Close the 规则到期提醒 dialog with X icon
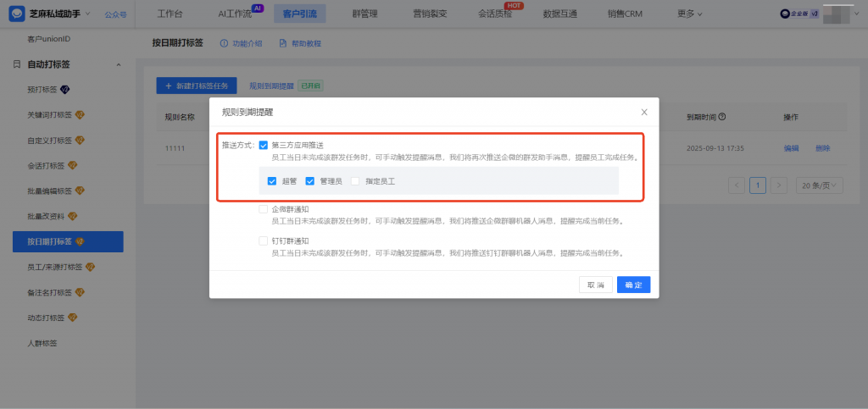868x409 pixels. click(644, 112)
